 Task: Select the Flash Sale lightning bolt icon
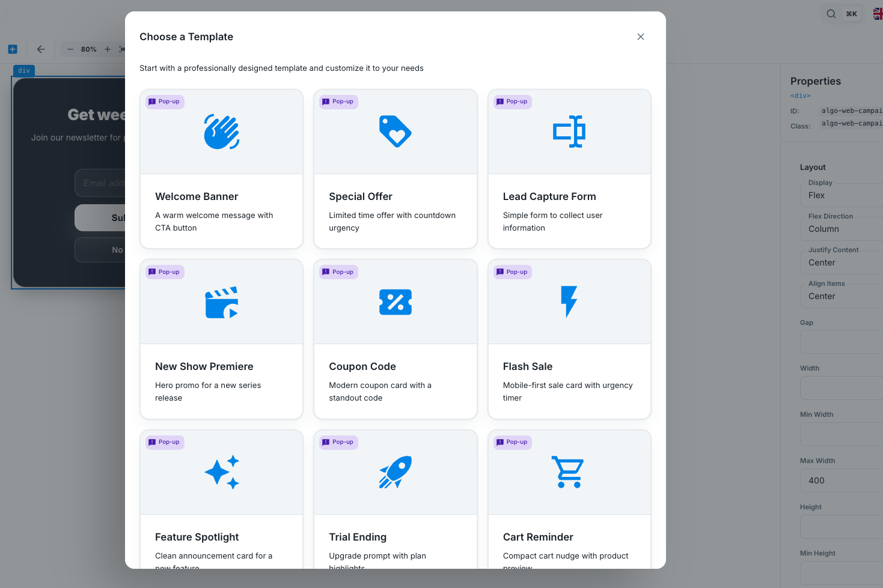click(569, 302)
